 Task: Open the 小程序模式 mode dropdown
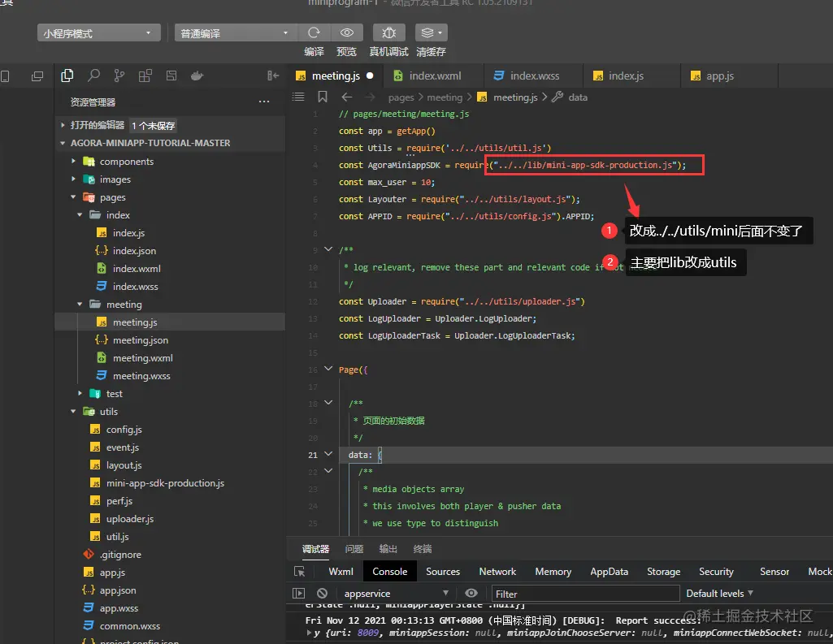(99, 33)
